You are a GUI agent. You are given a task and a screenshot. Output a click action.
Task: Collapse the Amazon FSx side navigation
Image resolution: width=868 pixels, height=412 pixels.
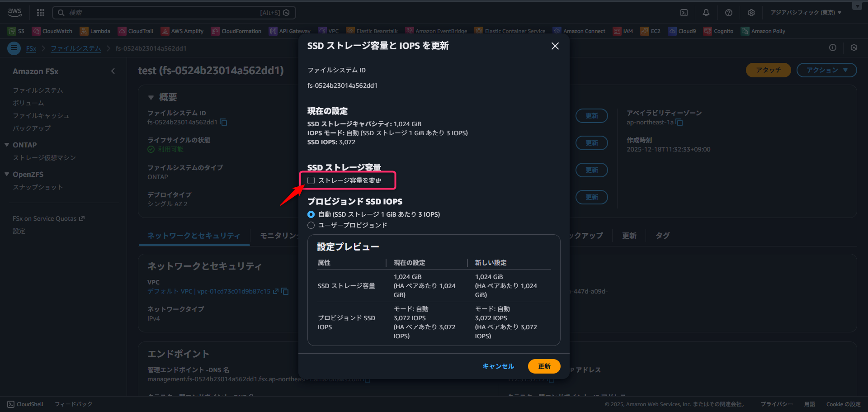[113, 71]
